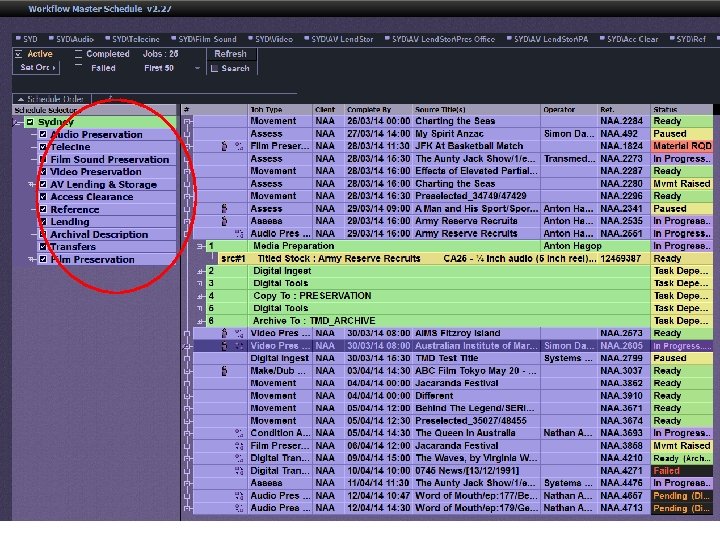
Task: Click padlock icon on Make/Dub ABC Film Tokyo row
Action: 224,371
